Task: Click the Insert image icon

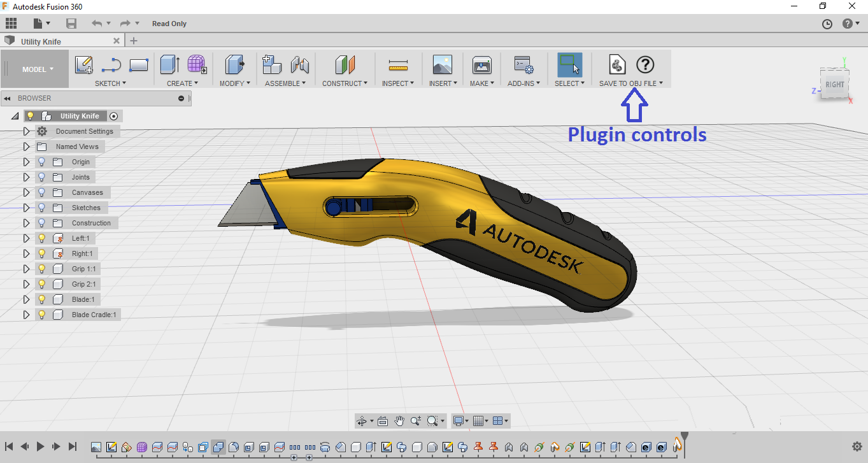Action: [x=442, y=64]
